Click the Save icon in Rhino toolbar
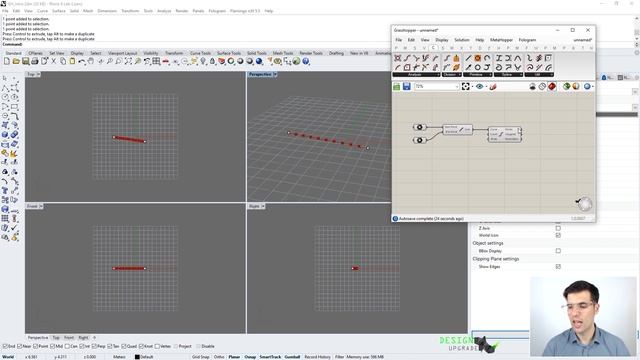Image resolution: width=640 pixels, height=360 pixels. tap(25, 61)
